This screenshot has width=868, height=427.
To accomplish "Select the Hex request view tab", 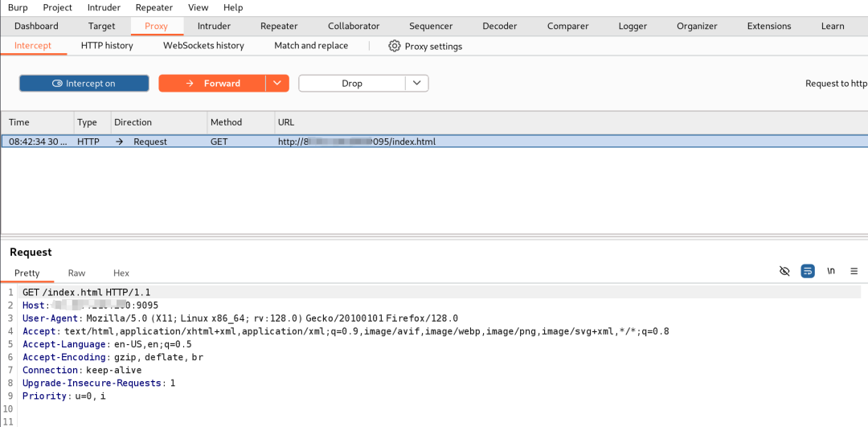I will [x=121, y=273].
